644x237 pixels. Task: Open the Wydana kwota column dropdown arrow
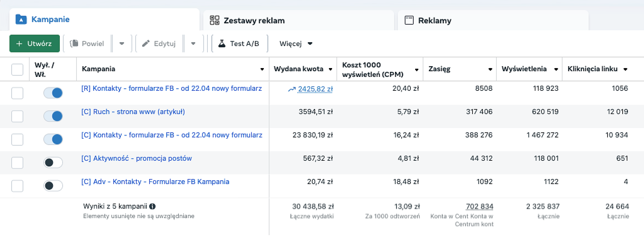click(330, 69)
